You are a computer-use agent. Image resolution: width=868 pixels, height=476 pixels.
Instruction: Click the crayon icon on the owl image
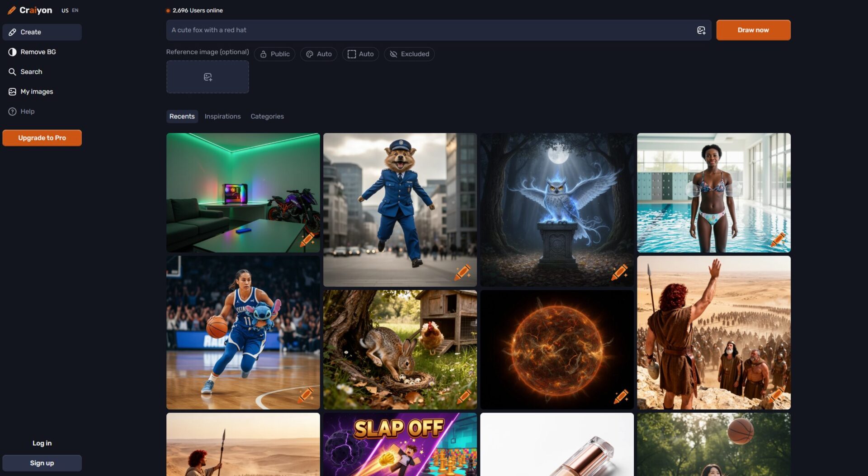click(619, 272)
